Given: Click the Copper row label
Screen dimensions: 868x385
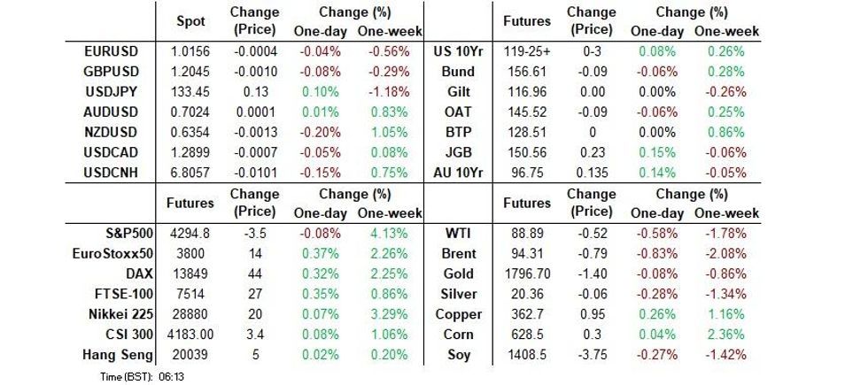Looking at the screenshot, I should point(461,314).
